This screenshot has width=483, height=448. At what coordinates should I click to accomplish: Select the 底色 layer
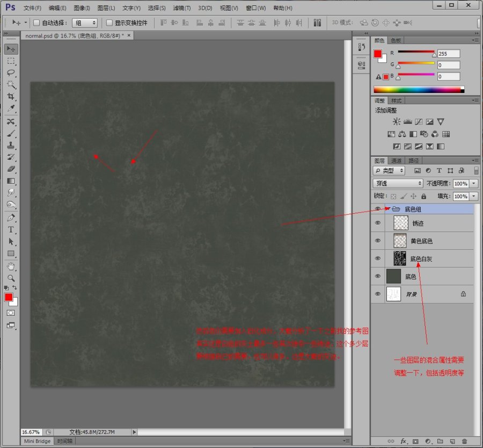(x=411, y=277)
